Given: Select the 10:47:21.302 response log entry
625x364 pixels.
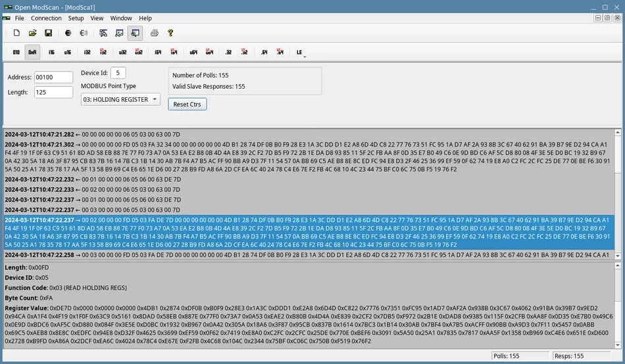Looking at the screenshot, I should pos(308,157).
